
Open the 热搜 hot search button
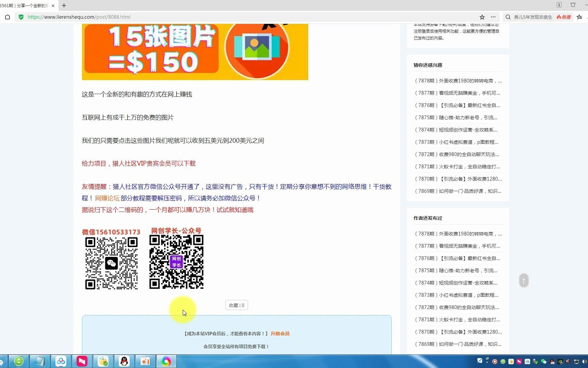point(564,17)
